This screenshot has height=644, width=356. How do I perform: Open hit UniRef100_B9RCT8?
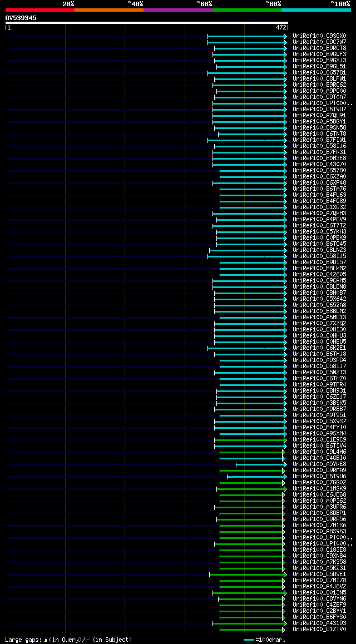319,48
